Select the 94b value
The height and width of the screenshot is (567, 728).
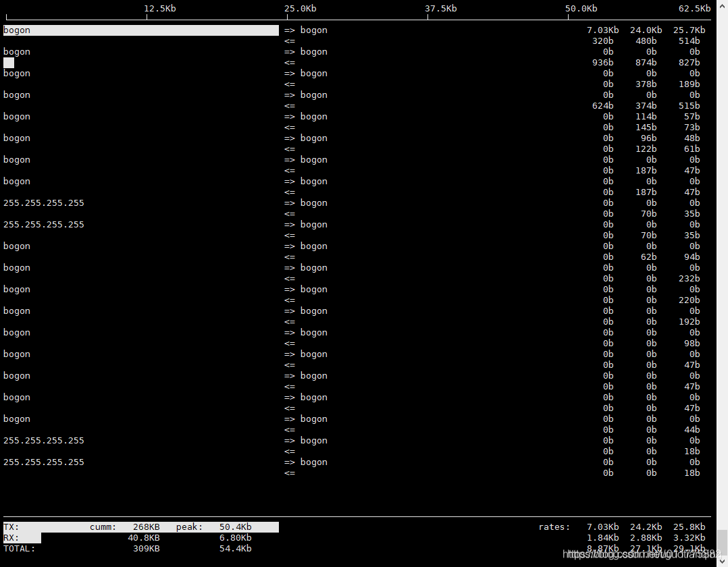pyautogui.click(x=692, y=257)
